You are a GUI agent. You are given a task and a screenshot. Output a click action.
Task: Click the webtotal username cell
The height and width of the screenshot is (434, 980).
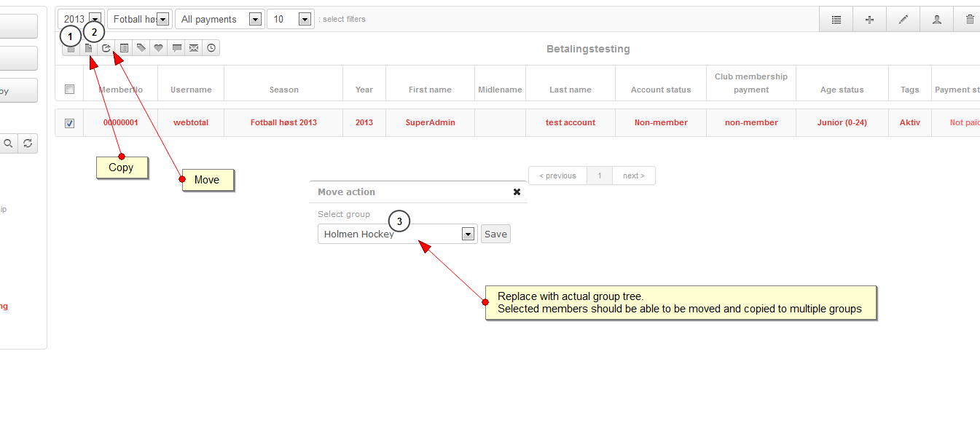point(191,122)
